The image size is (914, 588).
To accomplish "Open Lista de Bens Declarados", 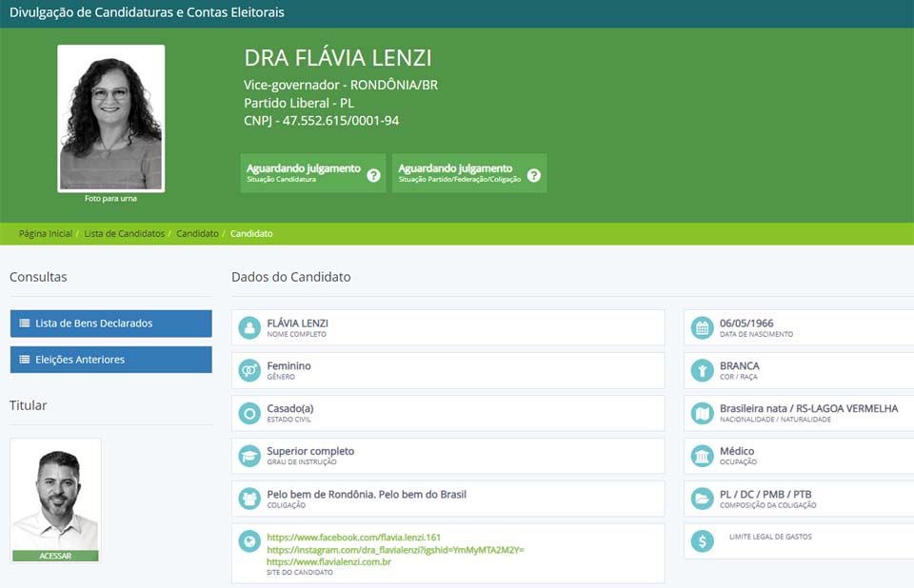I will coord(110,323).
